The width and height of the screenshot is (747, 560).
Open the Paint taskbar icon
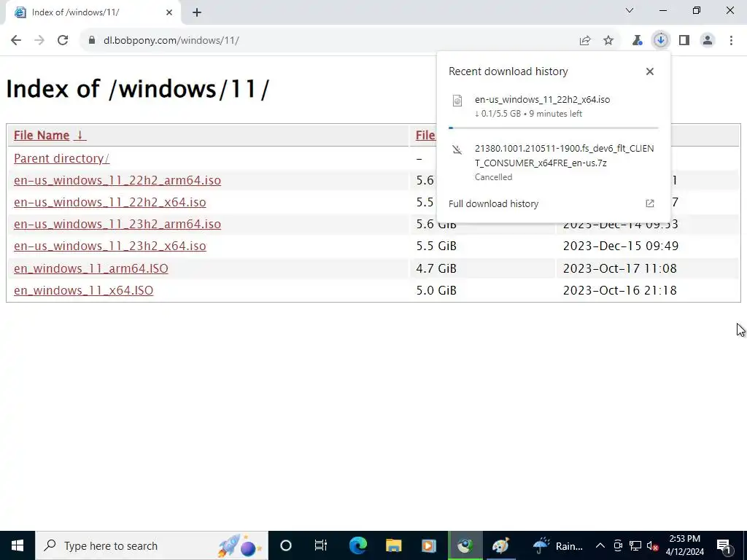point(500,545)
